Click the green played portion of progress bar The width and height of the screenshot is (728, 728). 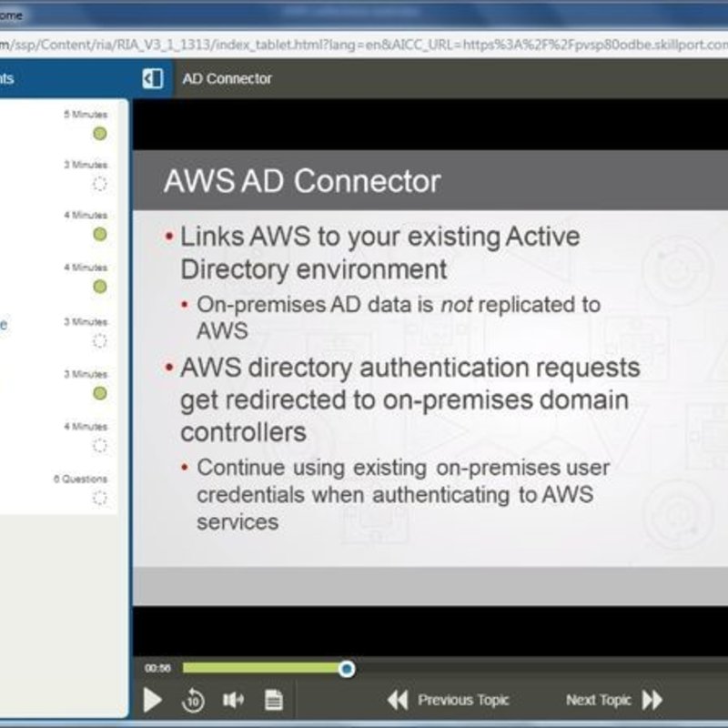261,668
